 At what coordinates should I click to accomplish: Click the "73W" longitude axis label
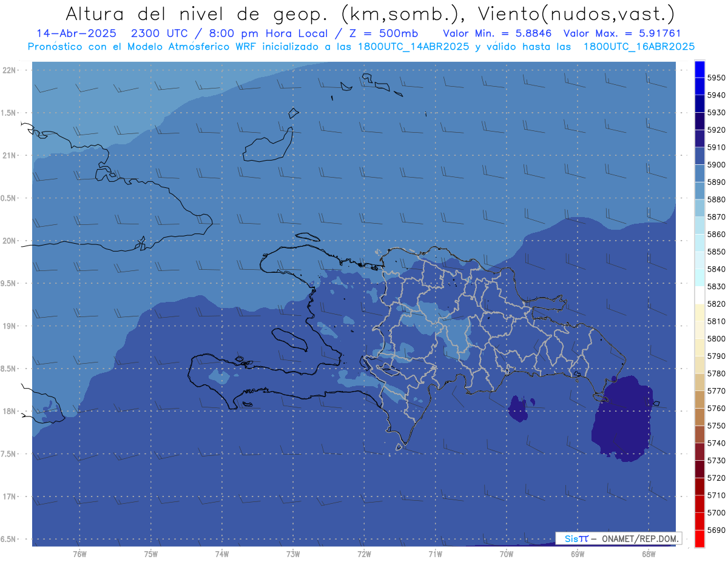pyautogui.click(x=293, y=554)
